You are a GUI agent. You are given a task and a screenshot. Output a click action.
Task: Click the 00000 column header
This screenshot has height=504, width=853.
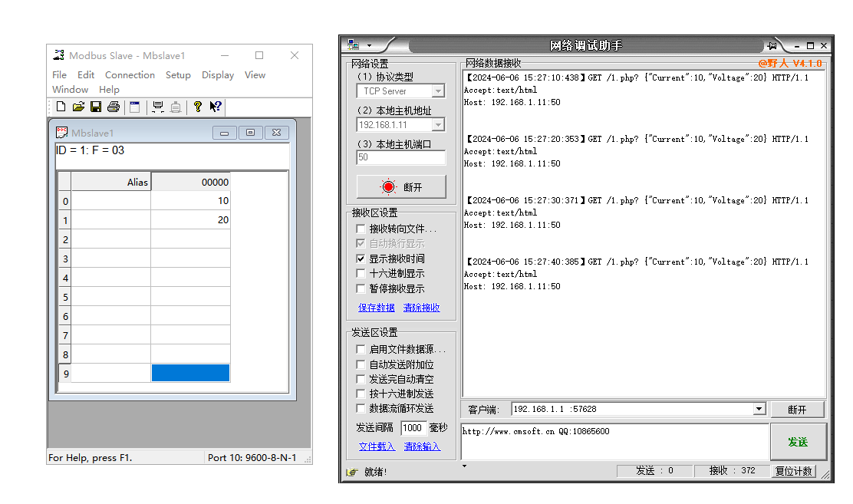(x=190, y=182)
